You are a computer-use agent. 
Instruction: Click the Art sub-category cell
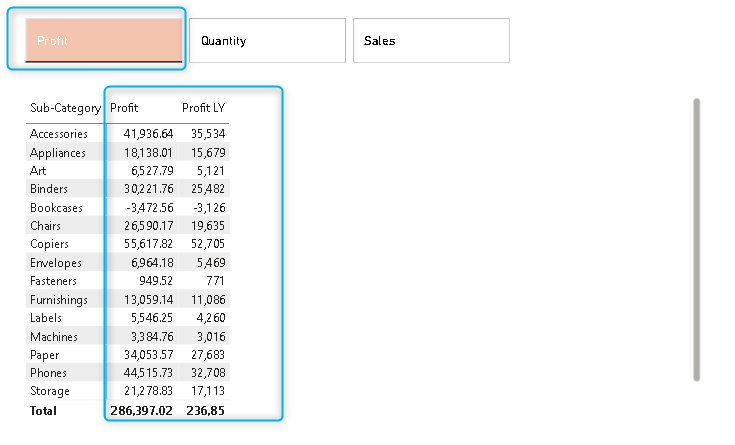point(38,171)
